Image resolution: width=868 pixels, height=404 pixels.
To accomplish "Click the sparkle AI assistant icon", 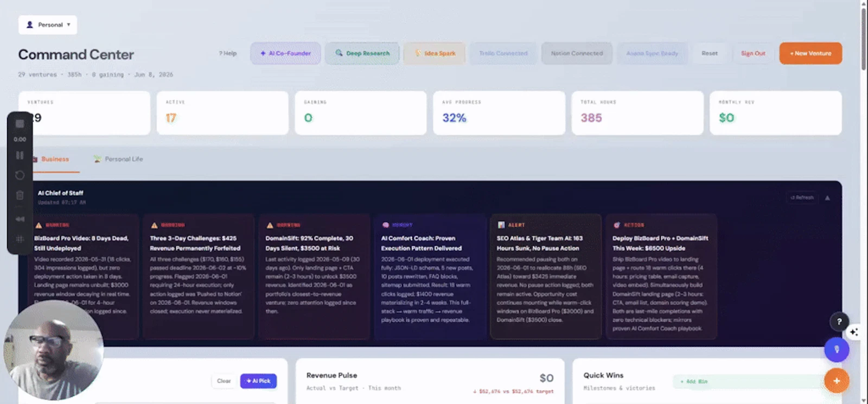I will 854,332.
